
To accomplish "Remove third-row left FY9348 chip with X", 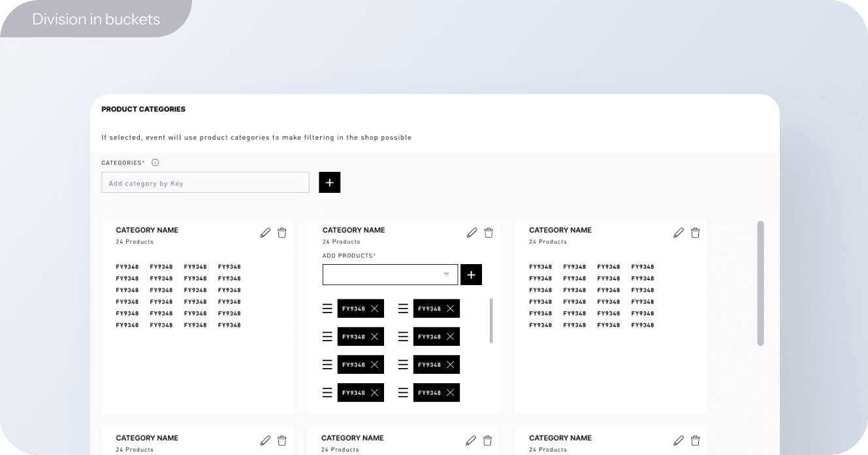I will click(x=374, y=365).
